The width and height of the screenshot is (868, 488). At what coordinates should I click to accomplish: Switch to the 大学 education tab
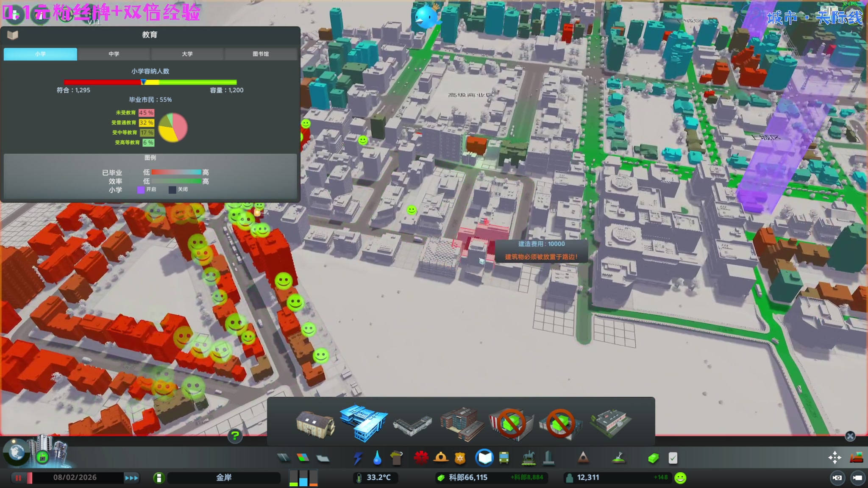[x=187, y=54]
